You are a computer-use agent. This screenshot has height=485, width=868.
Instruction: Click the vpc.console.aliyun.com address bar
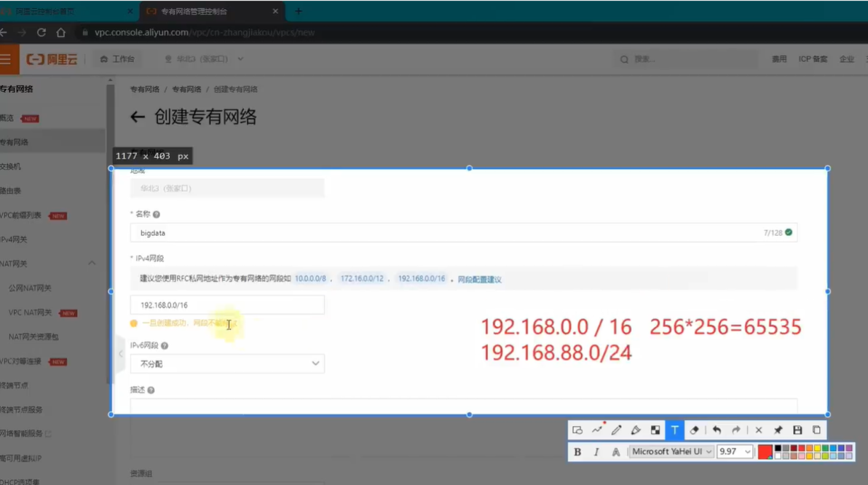pos(205,33)
